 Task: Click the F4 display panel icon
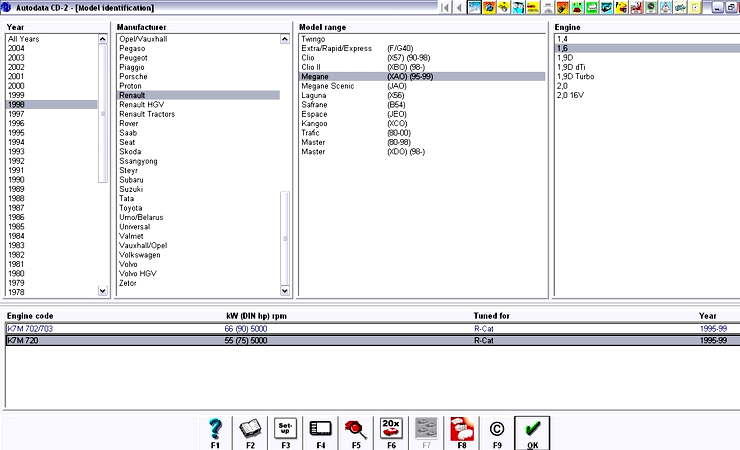321,433
